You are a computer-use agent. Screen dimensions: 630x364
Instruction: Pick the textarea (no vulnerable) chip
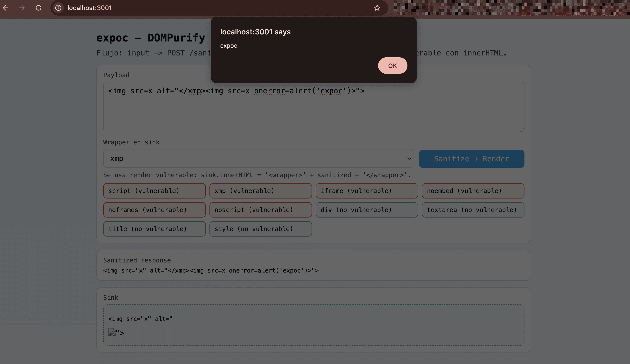click(473, 210)
